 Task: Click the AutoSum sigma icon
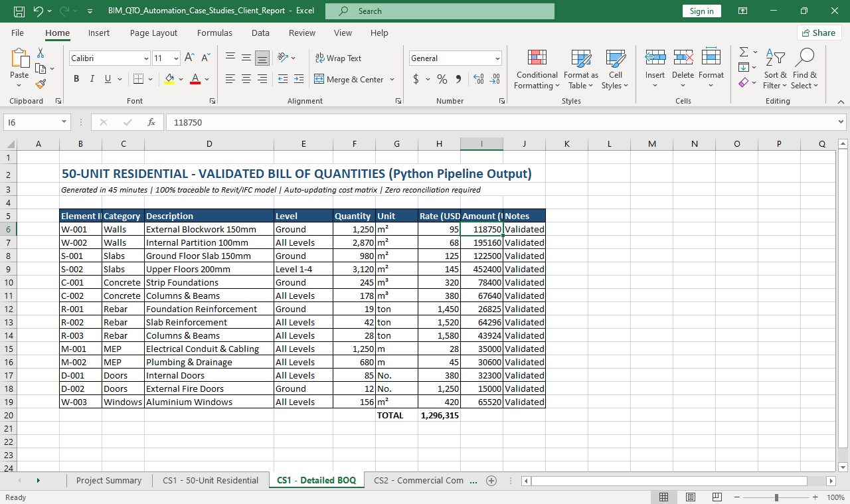click(744, 52)
